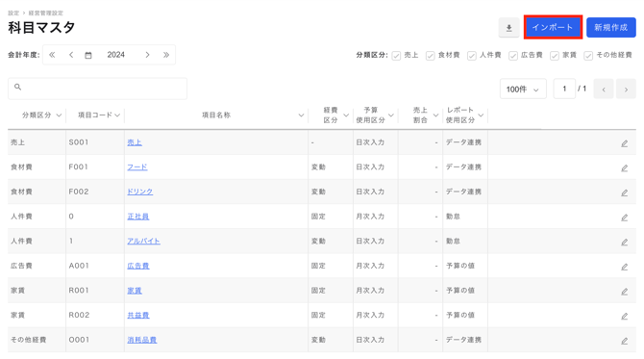Click the search input field
644x359 pixels.
[x=97, y=89]
